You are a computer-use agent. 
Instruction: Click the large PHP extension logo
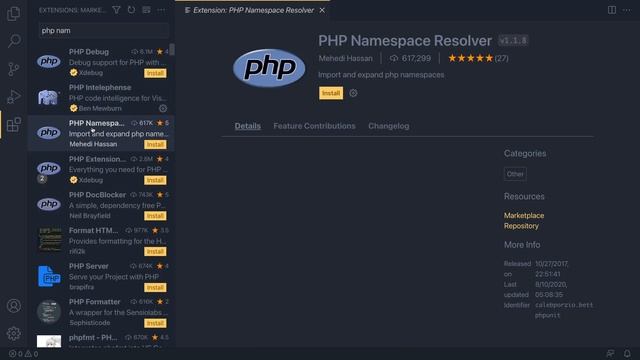pos(269,68)
